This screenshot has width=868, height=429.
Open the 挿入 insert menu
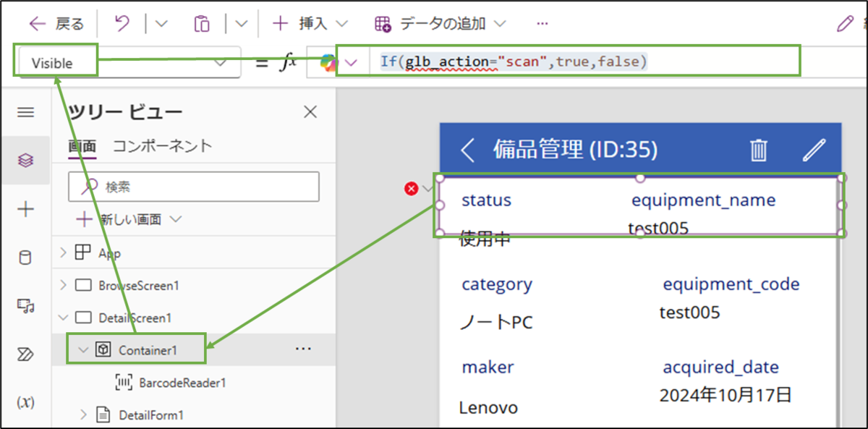(x=310, y=24)
